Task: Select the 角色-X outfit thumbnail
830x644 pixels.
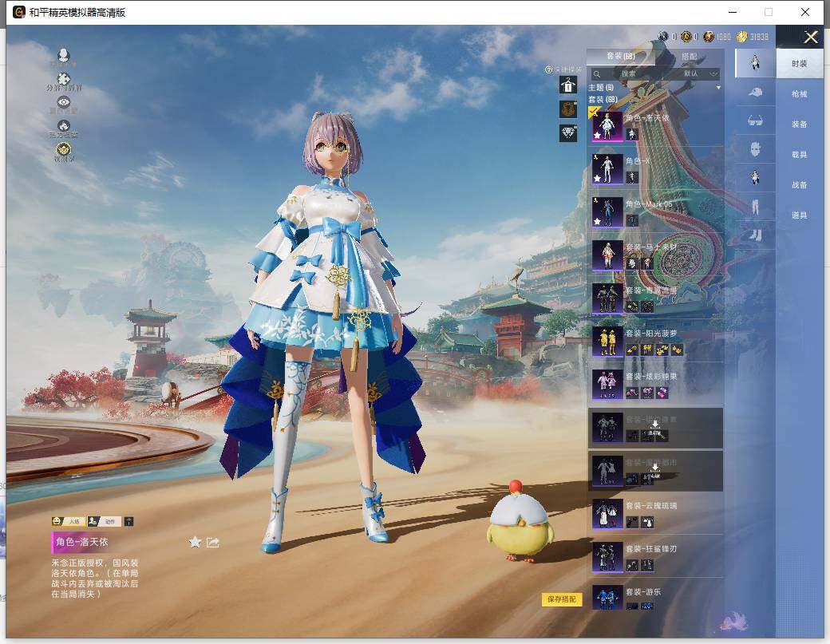Action: 607,169
